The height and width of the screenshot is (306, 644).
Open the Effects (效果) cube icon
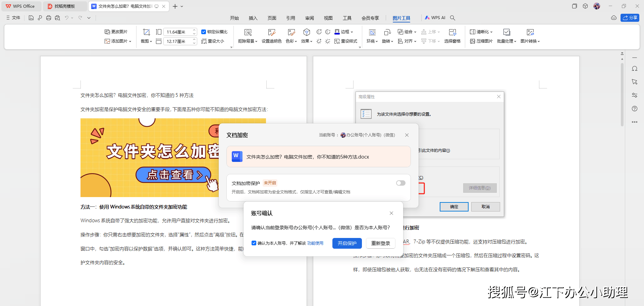tap(307, 32)
